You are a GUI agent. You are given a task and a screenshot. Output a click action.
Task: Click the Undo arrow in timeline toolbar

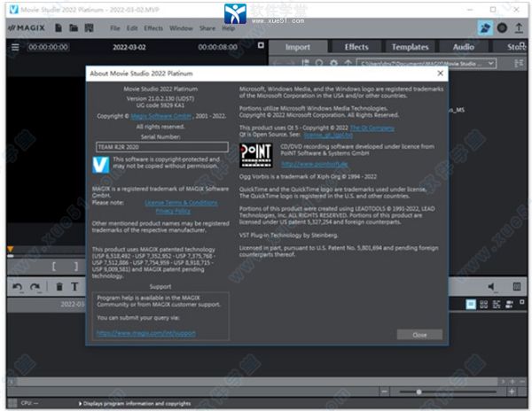coord(18,287)
